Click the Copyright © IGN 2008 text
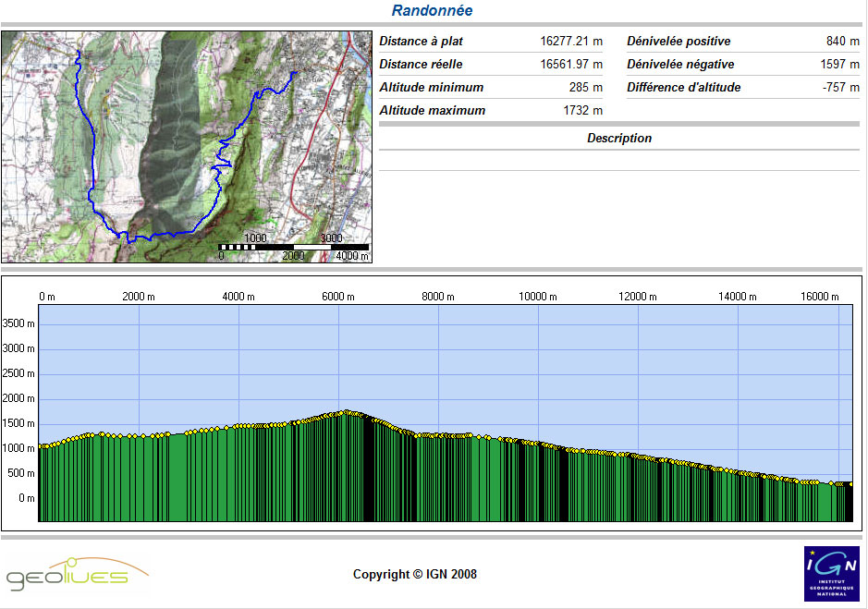The image size is (868, 609). pyautogui.click(x=415, y=574)
